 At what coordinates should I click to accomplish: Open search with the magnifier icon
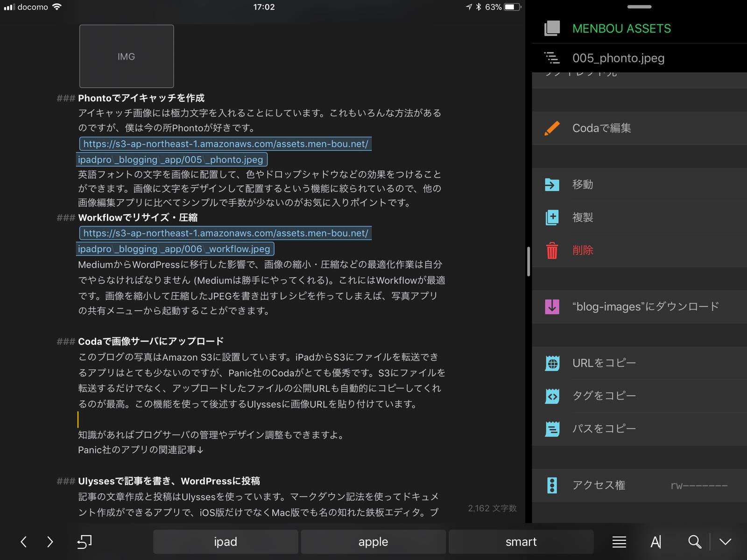695,542
